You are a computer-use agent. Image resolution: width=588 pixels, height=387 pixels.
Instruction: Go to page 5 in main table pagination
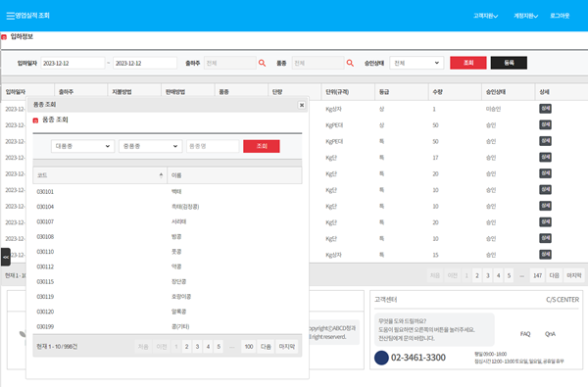509,275
